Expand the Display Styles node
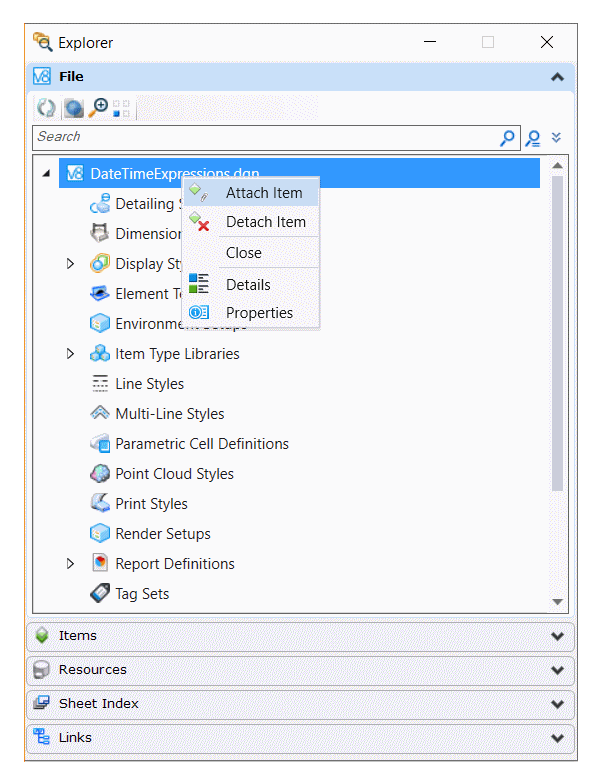This screenshot has width=605, height=783. tap(70, 264)
